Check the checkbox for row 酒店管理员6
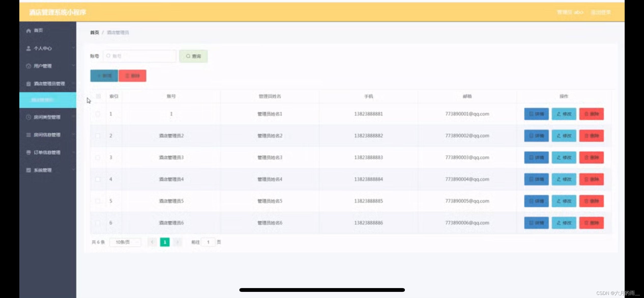 click(x=98, y=223)
